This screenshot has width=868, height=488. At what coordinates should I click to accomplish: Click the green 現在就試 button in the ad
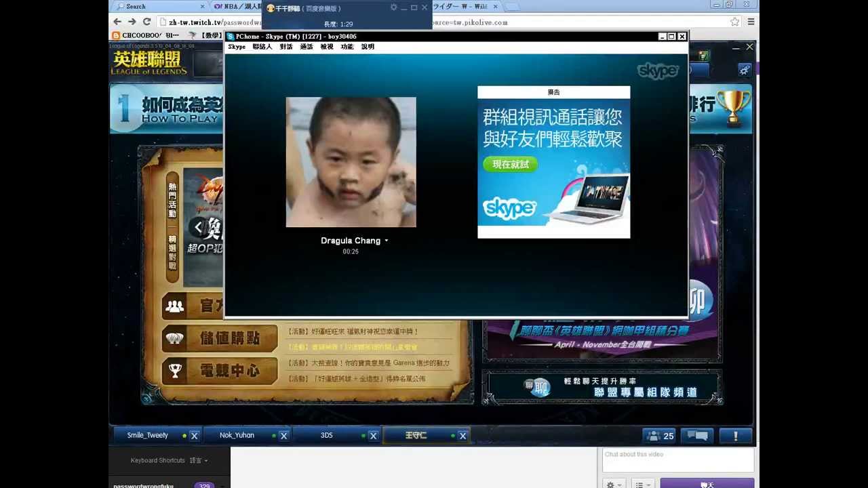point(510,164)
